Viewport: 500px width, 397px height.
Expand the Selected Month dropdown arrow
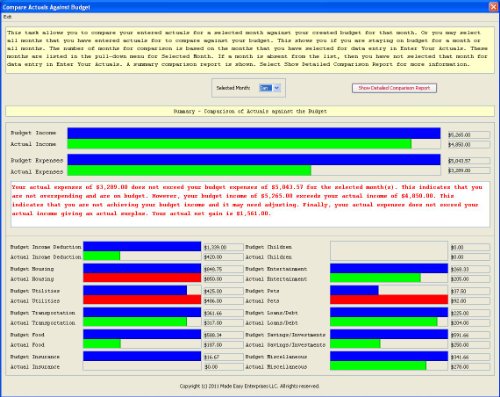click(277, 88)
